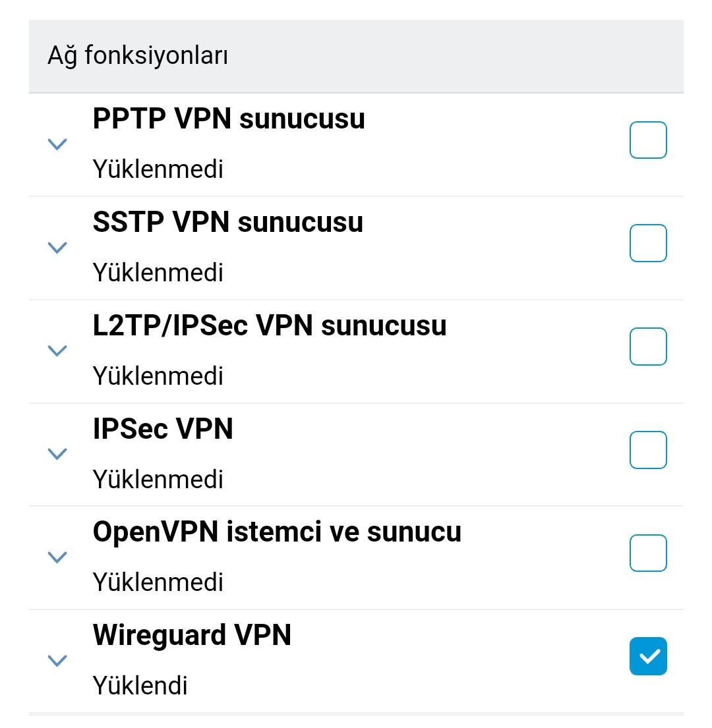Expand the Wireguard VPN chevron
The image size is (712, 728).
click(57, 660)
